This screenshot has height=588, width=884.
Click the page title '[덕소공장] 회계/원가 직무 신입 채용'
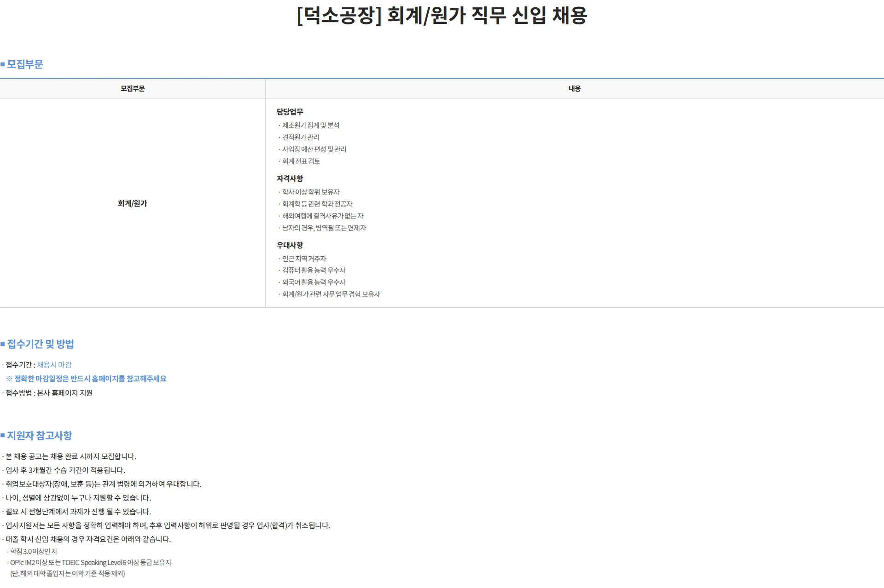pyautogui.click(x=442, y=16)
